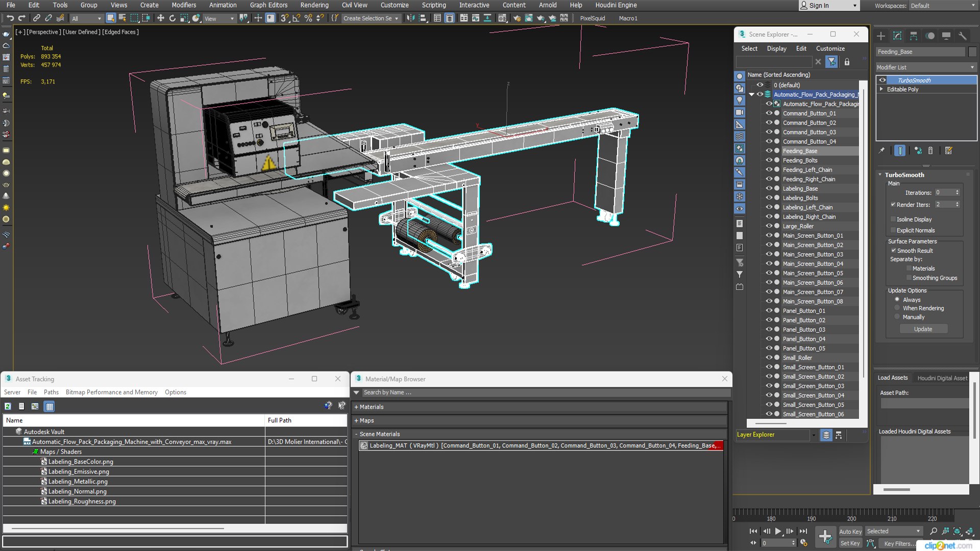Click the Select and Link icon
This screenshot has width=980, height=551.
click(x=36, y=18)
